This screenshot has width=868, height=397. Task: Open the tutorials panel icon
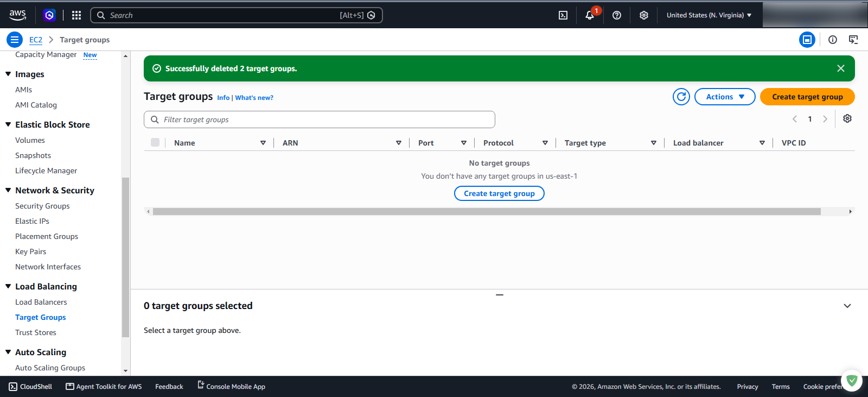tap(853, 40)
